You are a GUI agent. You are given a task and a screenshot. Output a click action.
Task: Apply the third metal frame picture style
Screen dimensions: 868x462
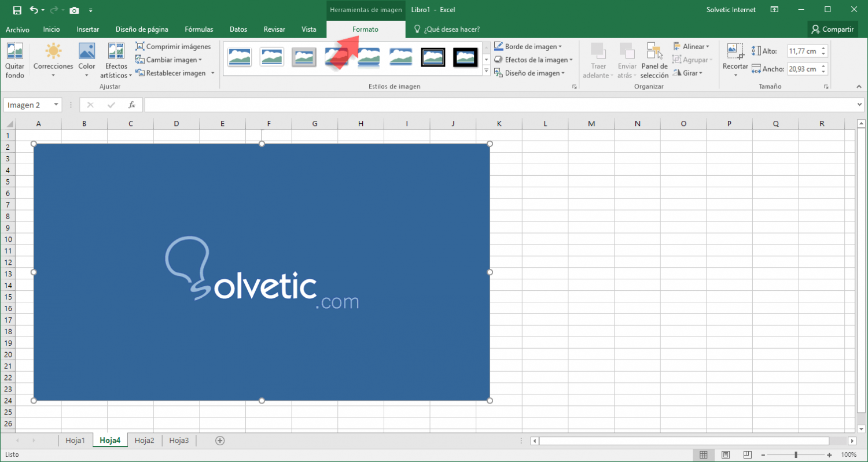304,57
